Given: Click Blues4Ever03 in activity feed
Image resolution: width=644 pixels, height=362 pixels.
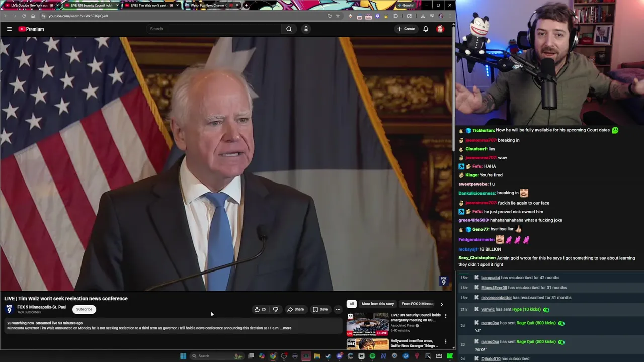Looking at the screenshot, I should 494,288.
